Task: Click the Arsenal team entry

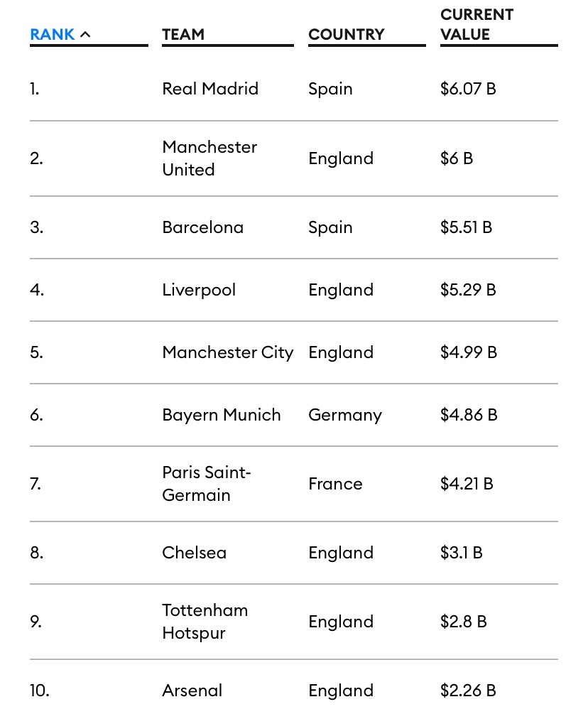Action: tap(192, 691)
